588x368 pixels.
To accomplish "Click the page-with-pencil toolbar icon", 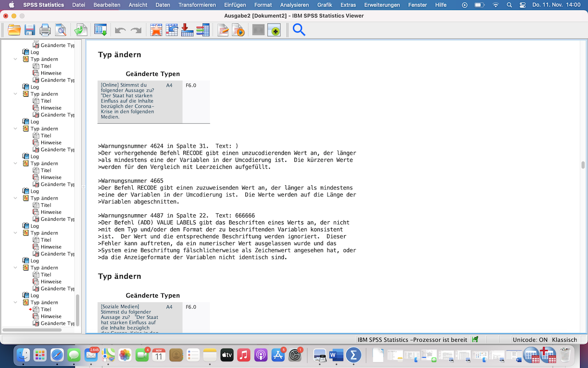I will click(223, 30).
